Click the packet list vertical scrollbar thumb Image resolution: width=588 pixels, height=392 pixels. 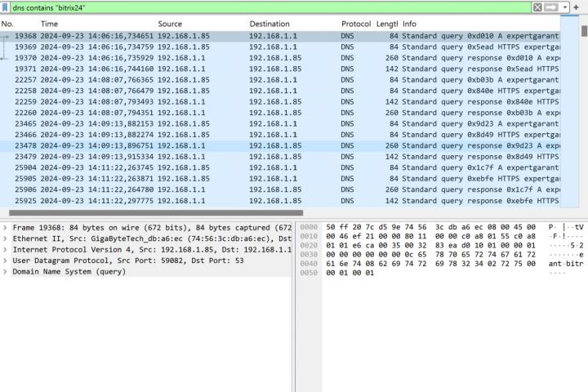click(584, 31)
